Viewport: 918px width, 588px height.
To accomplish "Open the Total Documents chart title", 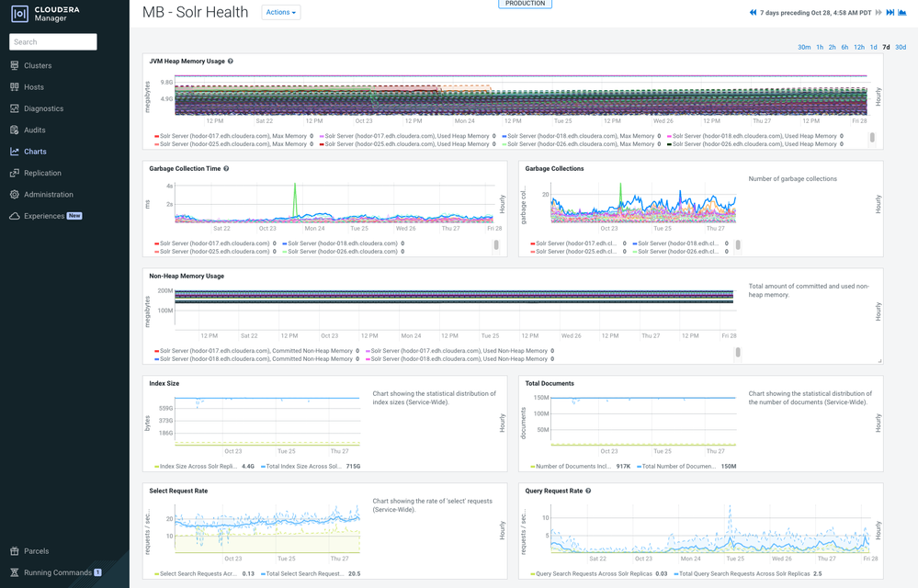I will coord(550,384).
